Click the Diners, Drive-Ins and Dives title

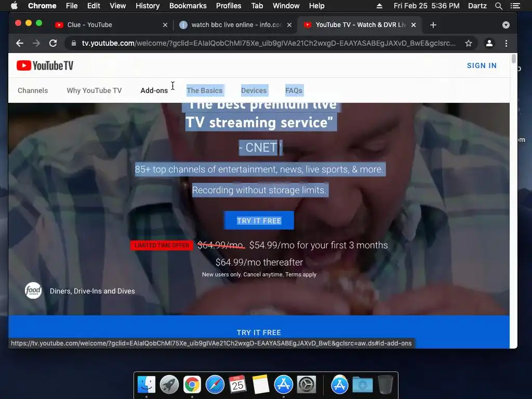(92, 291)
